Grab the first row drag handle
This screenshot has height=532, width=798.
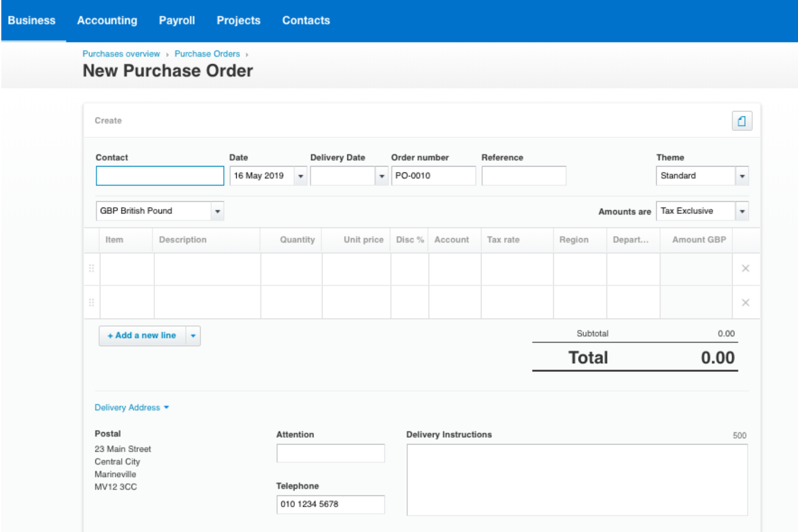(92, 268)
